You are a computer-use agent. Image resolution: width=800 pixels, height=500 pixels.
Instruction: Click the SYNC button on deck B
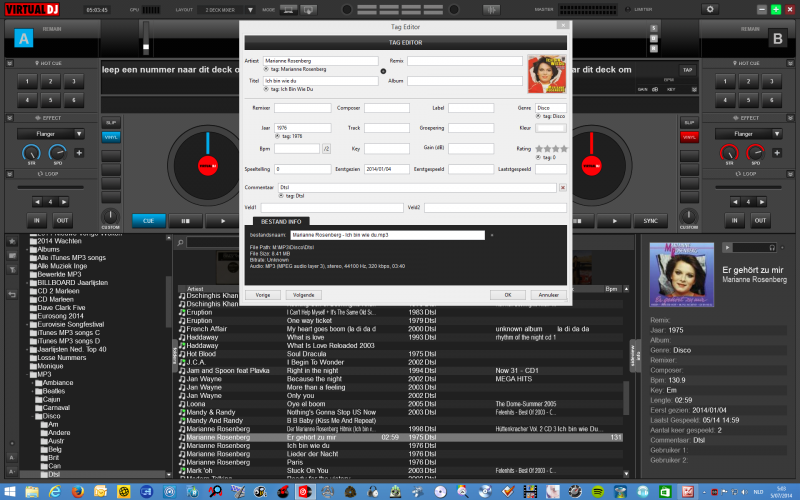[x=650, y=221]
